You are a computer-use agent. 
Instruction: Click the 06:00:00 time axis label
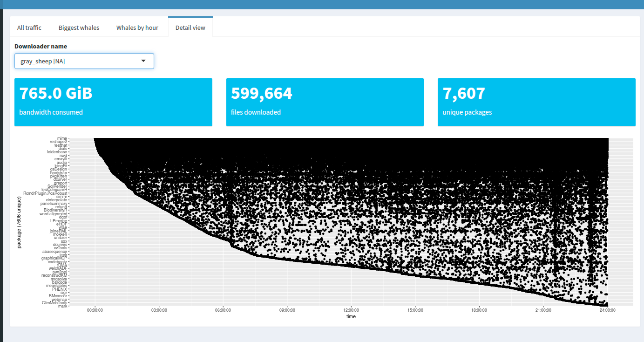(223, 310)
